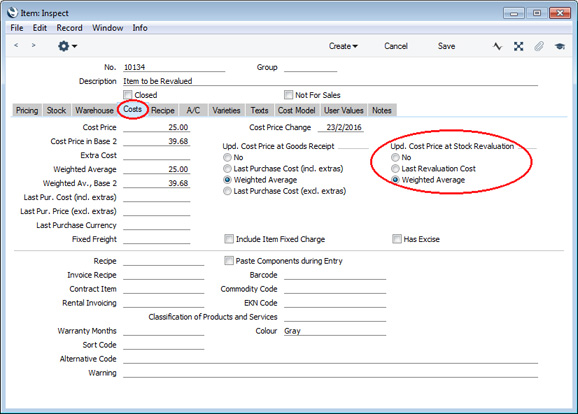Screen dimensions: 578x414
Task: Open the Record menu
Action: click(69, 28)
